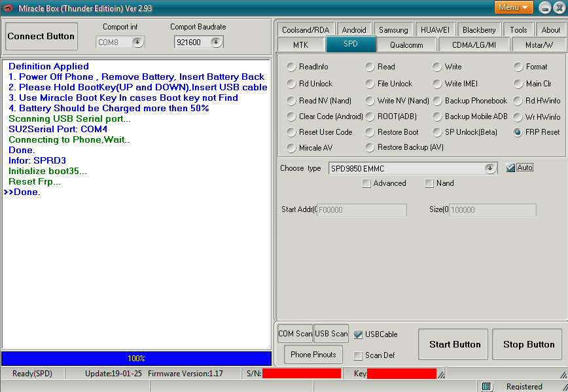This screenshot has width=568, height=392.
Task: Click the 100% blue progress bar
Action: [x=137, y=359]
